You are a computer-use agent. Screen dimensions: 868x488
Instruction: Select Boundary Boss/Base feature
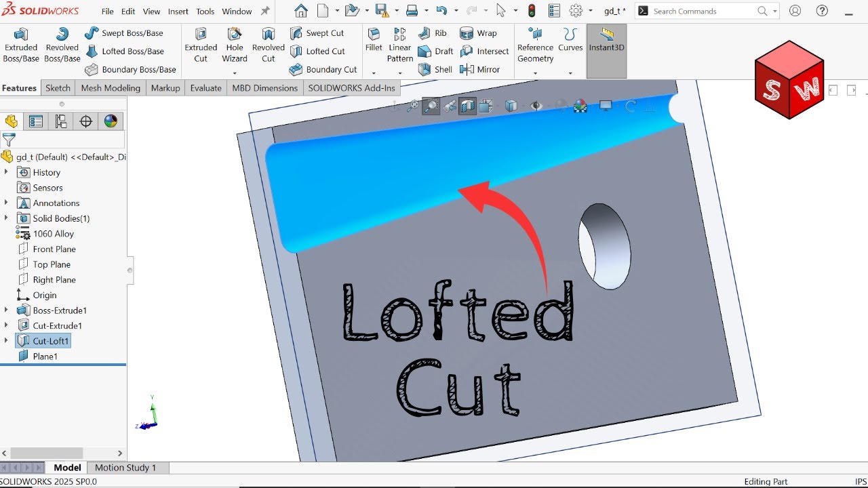coord(130,69)
